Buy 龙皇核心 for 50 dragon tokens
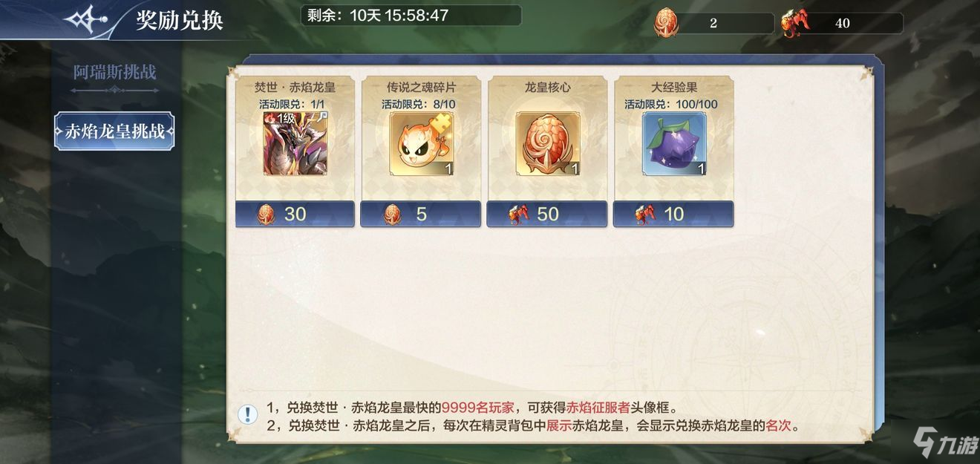 547,214
